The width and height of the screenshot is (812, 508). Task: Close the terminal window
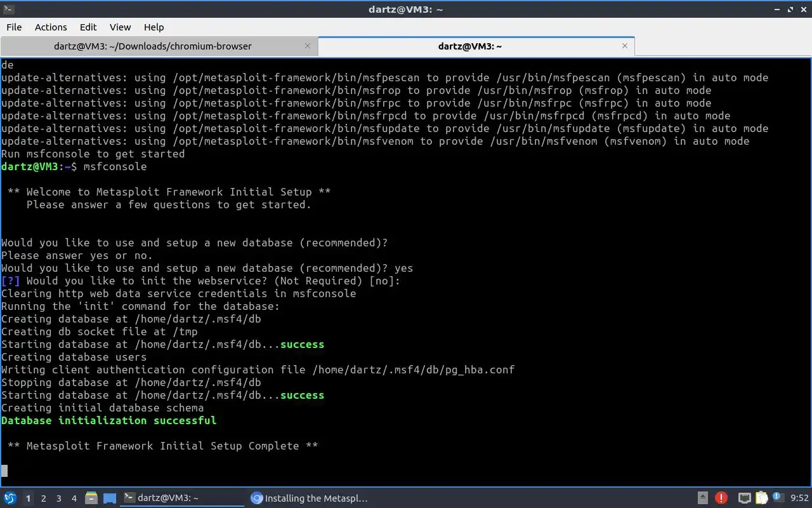804,10
